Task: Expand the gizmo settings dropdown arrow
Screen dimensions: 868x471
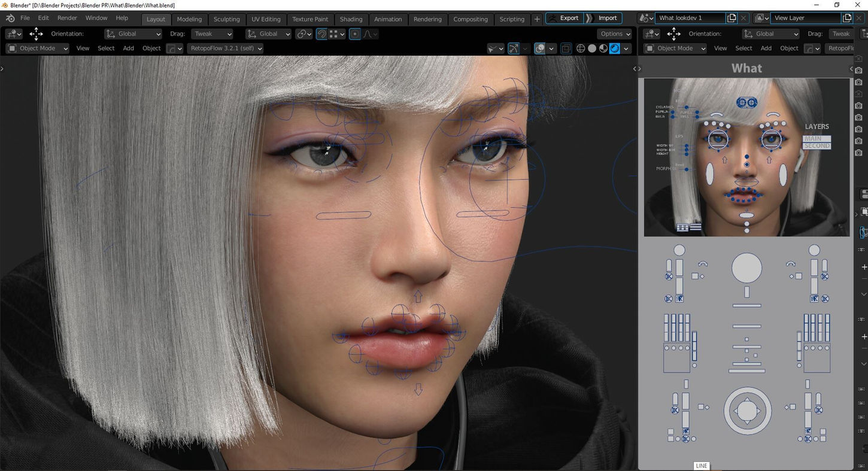Action: point(525,48)
